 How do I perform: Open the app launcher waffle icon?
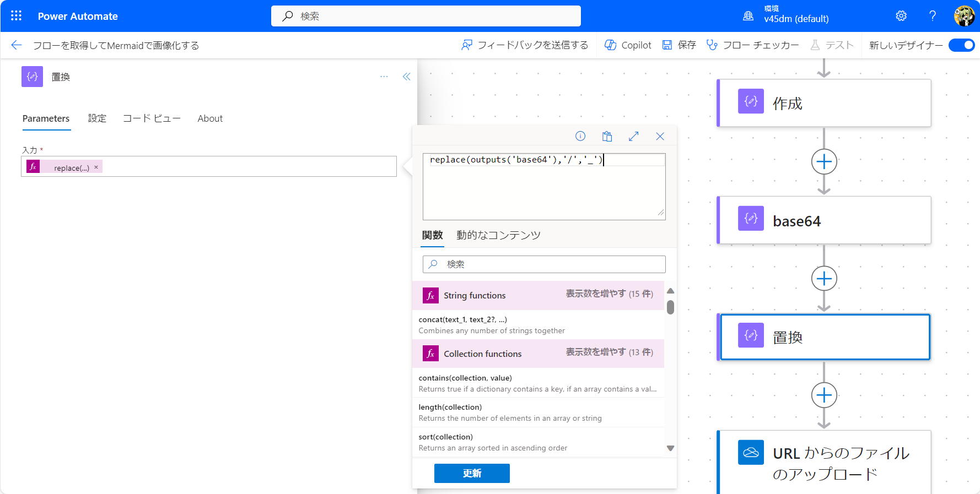tap(17, 16)
